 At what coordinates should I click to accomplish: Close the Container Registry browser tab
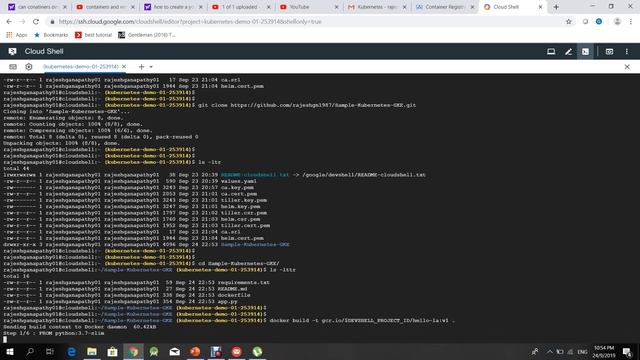pos(472,7)
